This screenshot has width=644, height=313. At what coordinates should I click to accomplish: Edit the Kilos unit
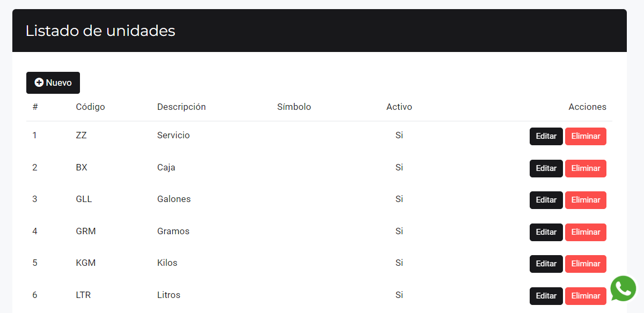coord(546,264)
